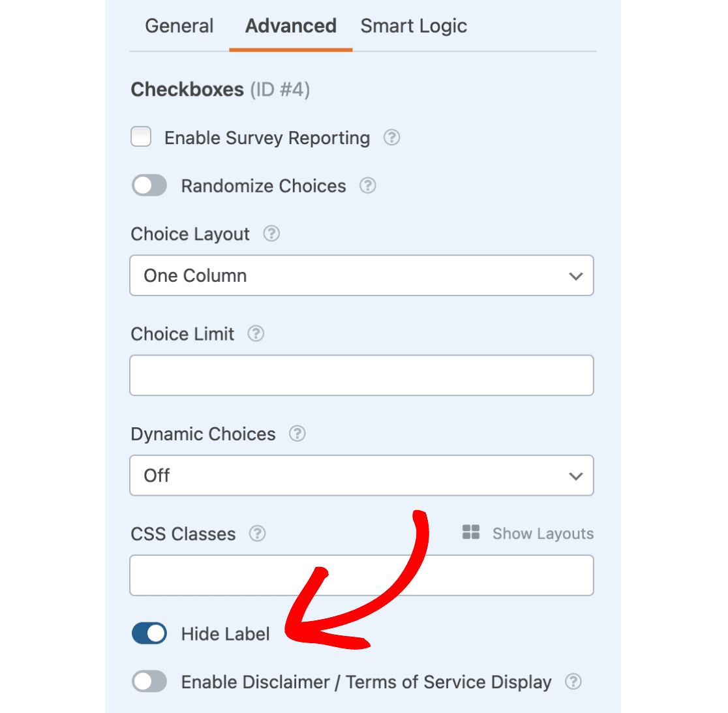Image resolution: width=728 pixels, height=713 pixels.
Task: Focus the CSS Classes text field
Action: coord(361,575)
